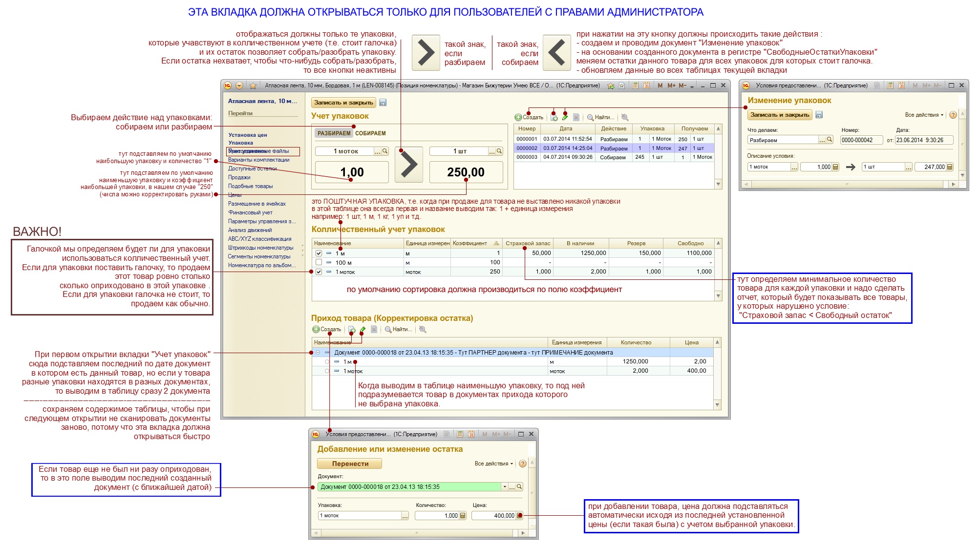Screen dimensions: 980x548
Task: Click the favorites star icon in main title bar
Action: 253,86
